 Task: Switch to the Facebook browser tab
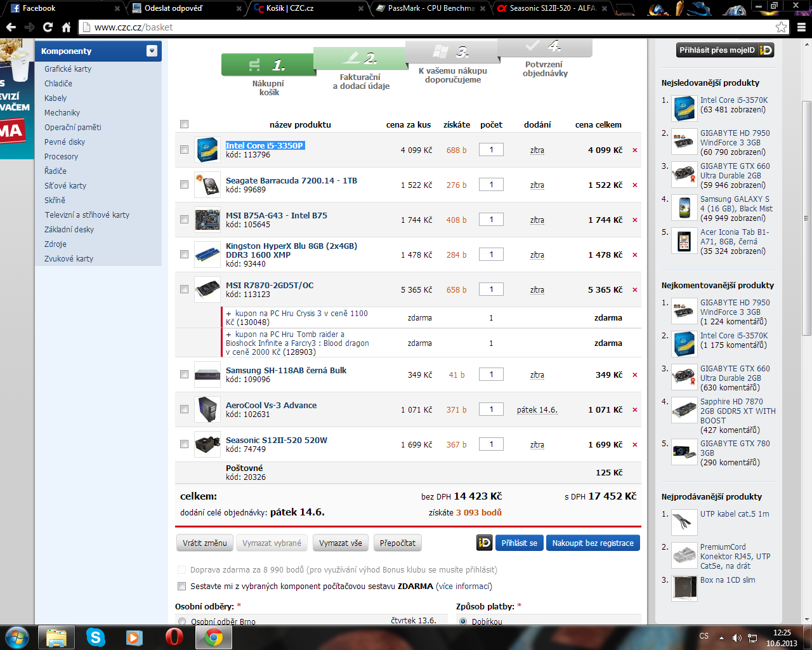click(x=63, y=8)
